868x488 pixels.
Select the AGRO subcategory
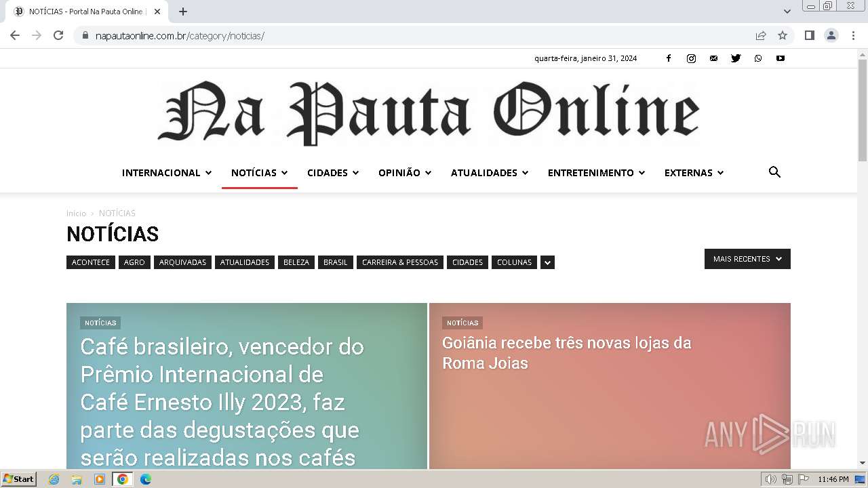point(134,262)
